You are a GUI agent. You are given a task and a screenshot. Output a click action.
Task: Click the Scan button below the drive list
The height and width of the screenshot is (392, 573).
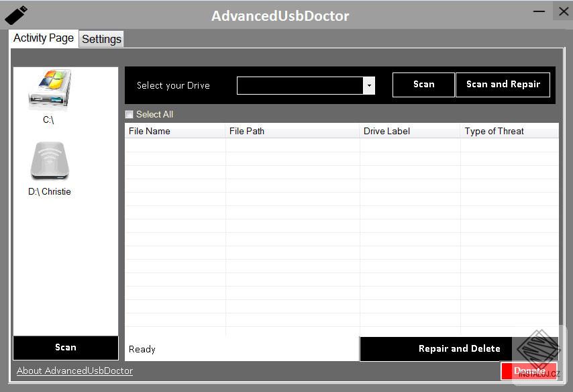[x=66, y=348]
